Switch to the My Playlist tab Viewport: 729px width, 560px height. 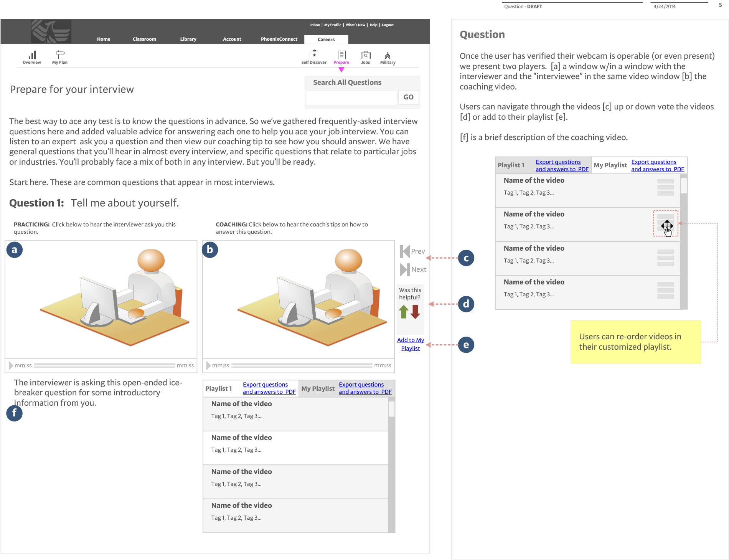pos(318,388)
